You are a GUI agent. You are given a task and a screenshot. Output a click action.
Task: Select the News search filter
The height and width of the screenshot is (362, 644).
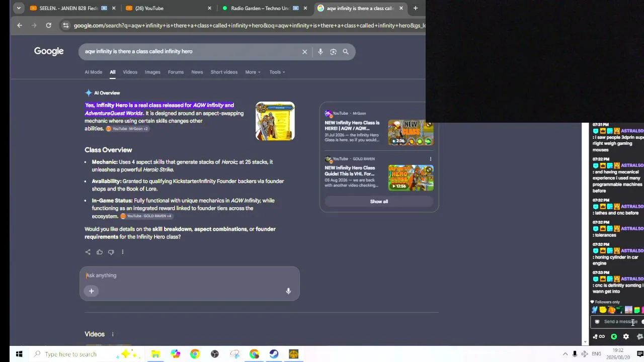tap(197, 72)
